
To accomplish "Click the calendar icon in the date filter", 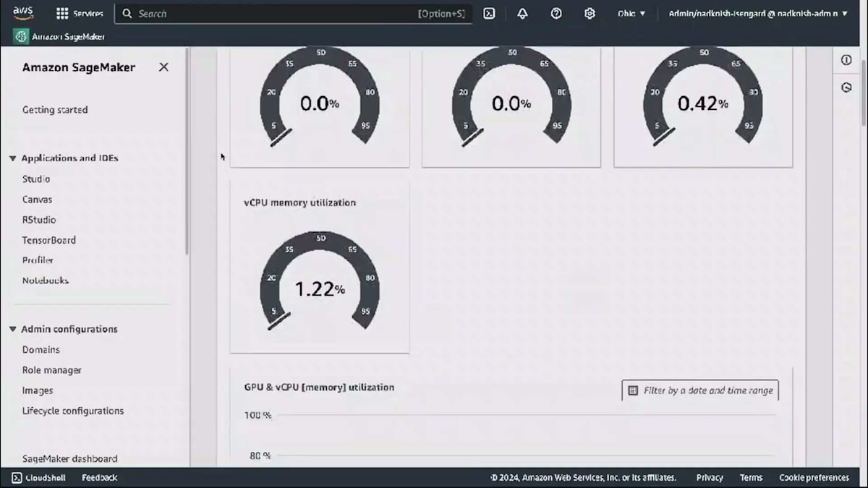I will coord(634,390).
